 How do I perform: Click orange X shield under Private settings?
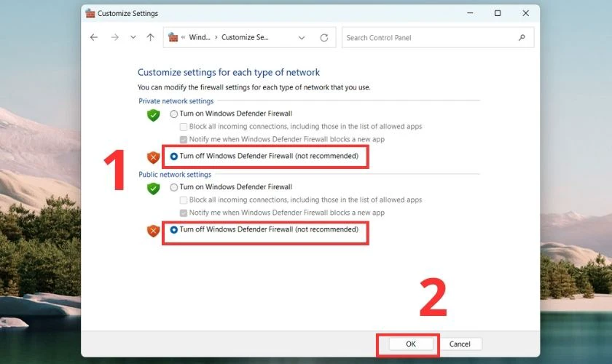[154, 157]
